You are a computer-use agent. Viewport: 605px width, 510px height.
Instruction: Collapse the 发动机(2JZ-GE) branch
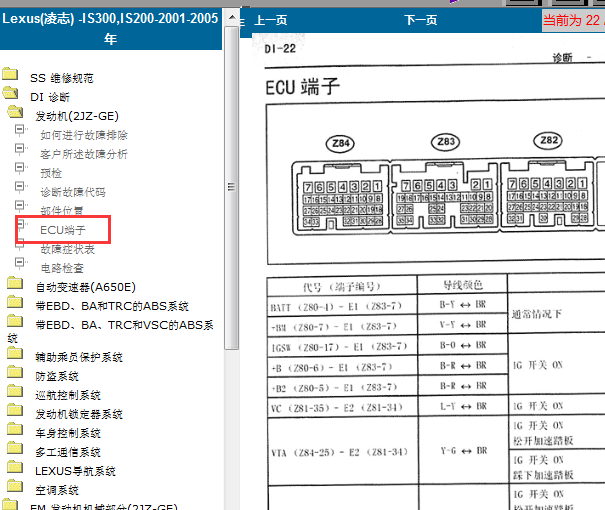click(x=77, y=116)
